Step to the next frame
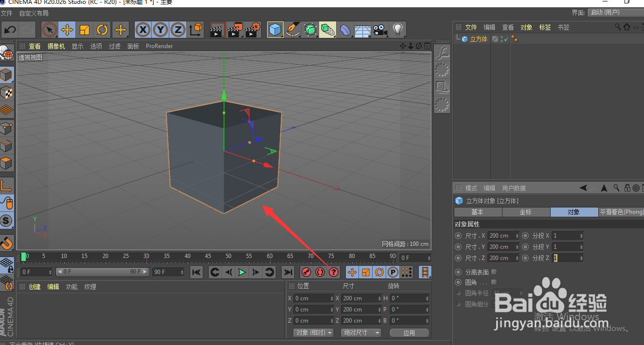Image resolution: width=644 pixels, height=345 pixels. click(255, 272)
